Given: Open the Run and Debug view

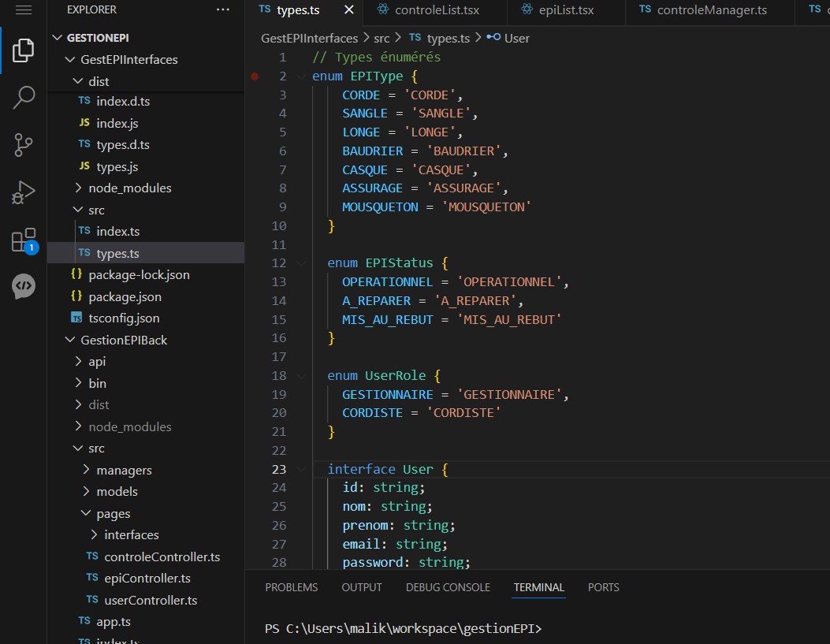Looking at the screenshot, I should tap(24, 192).
